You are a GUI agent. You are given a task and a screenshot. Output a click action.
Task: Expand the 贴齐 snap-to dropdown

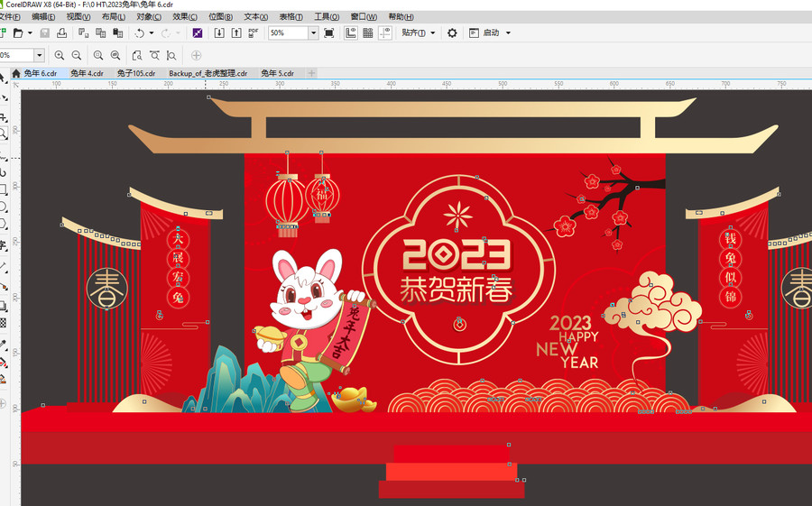click(x=433, y=33)
